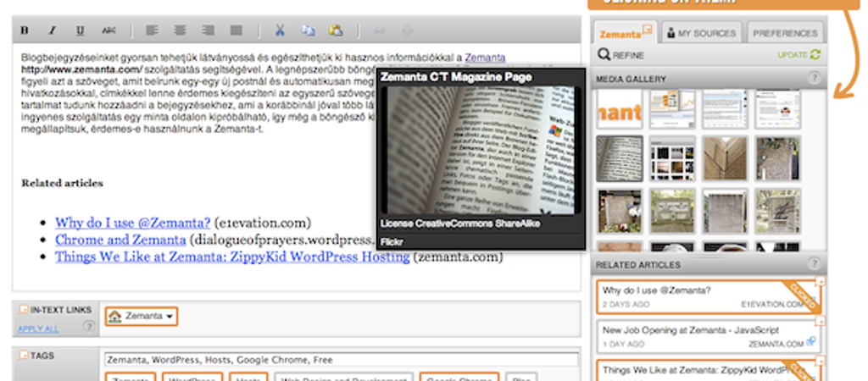868x381 pixels.
Task: Click '1 DAY AGO' on New Job Opening card
Action: tap(623, 344)
